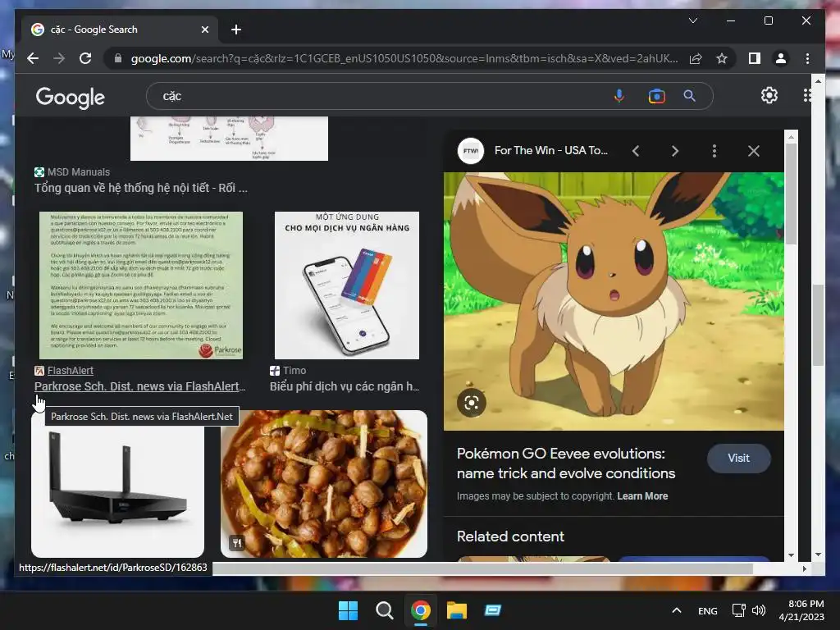Open the clock showing 8:06 PM
Viewport: 840px width, 630px height.
(x=801, y=610)
